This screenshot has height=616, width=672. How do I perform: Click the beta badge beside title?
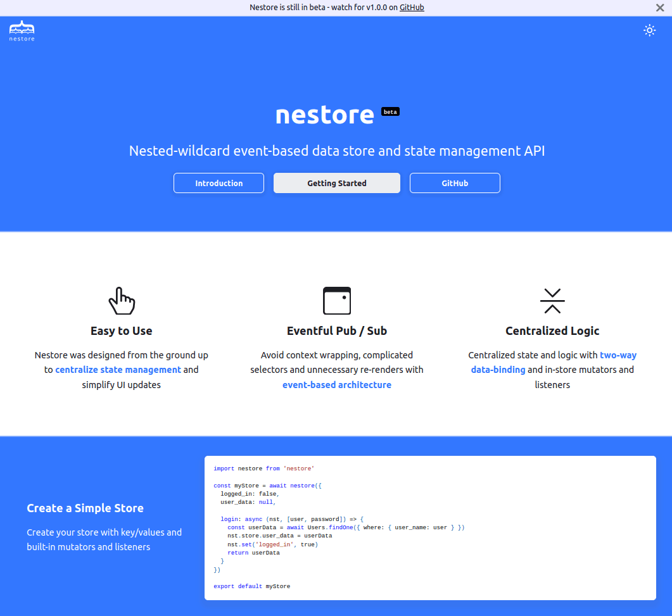[x=390, y=112]
